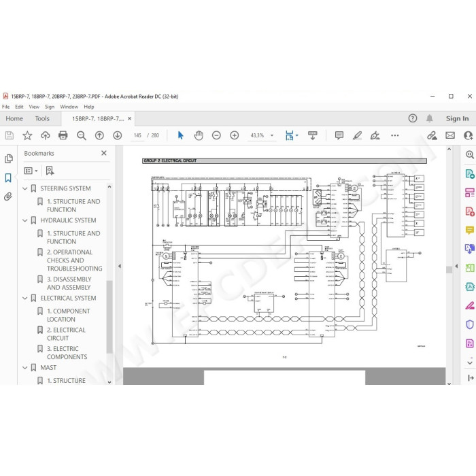The image size is (476, 476).
Task: Toggle the Bookmarks panel icon
Action: (x=8, y=177)
